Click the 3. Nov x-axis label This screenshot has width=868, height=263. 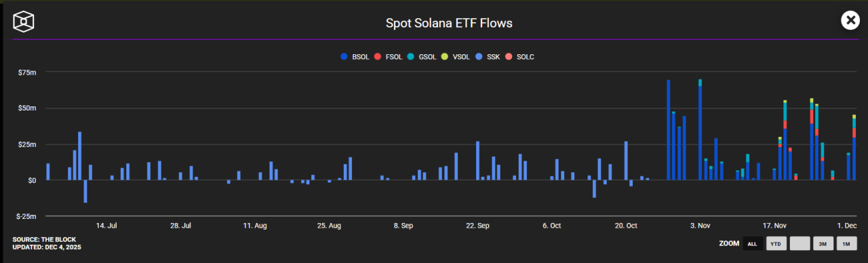coord(701,225)
